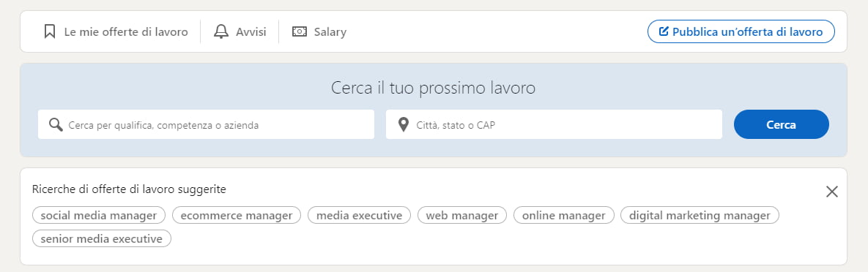Open the Salary section
Image resolution: width=868 pixels, height=272 pixels.
319,31
